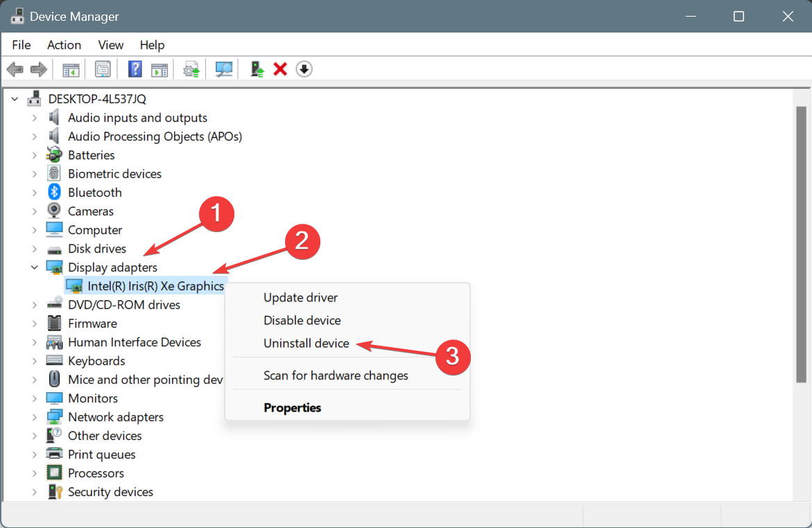Click Scan for hardware changes monitor icon
812x528 pixels.
point(224,69)
